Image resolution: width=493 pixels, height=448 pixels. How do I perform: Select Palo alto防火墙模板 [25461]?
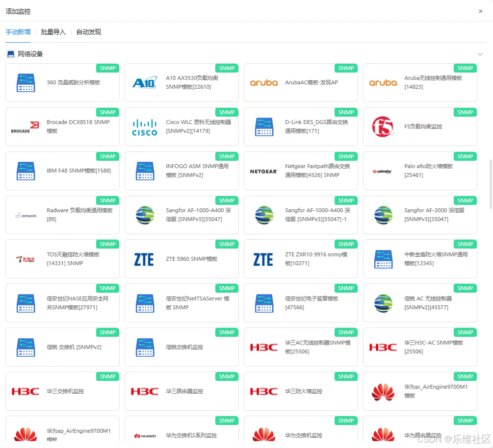(420, 171)
